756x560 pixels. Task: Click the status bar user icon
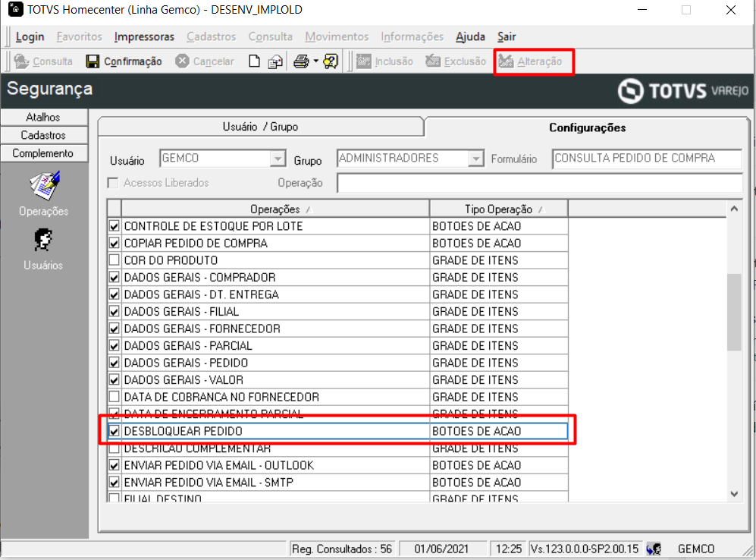[654, 549]
